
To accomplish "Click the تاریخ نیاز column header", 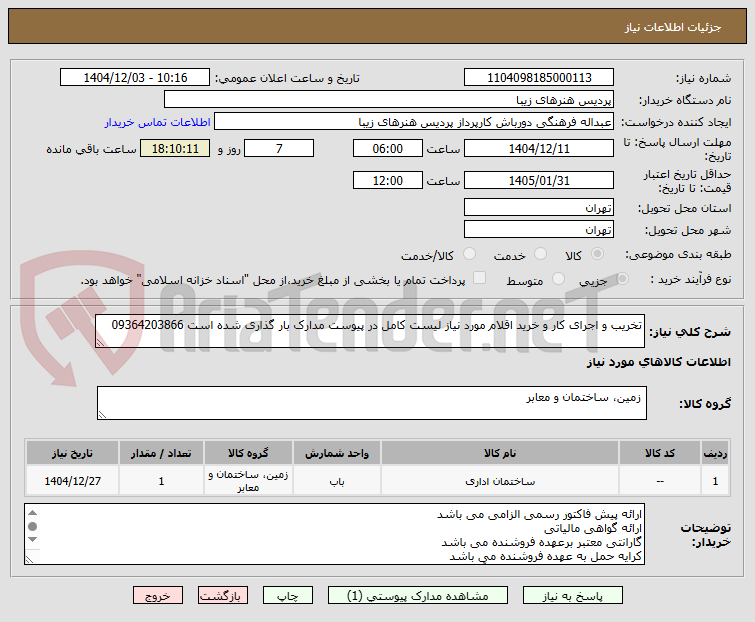I will coord(72,453).
